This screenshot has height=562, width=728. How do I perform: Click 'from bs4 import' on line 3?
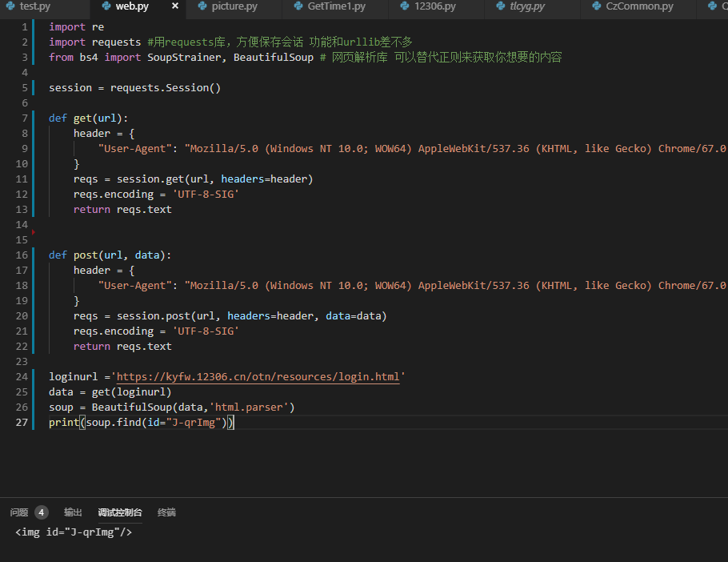pyautogui.click(x=94, y=57)
